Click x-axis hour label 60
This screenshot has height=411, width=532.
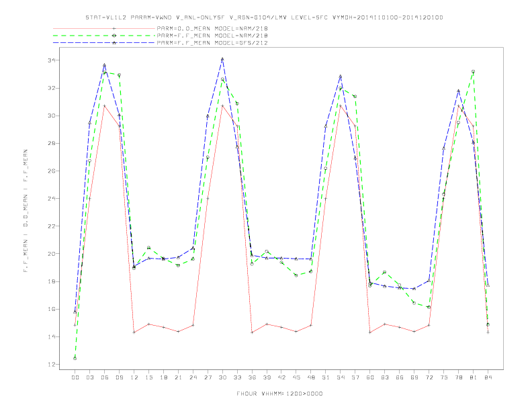(x=370, y=377)
